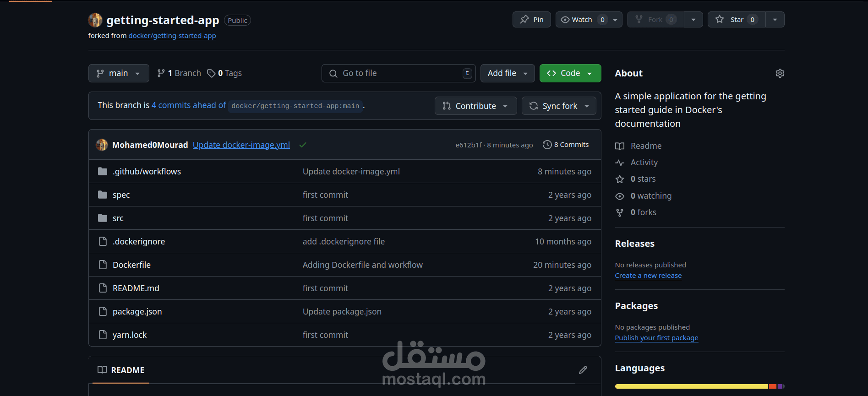Screen dimensions: 868x396
Task: Click the watching eye icon in About
Action: (620, 196)
